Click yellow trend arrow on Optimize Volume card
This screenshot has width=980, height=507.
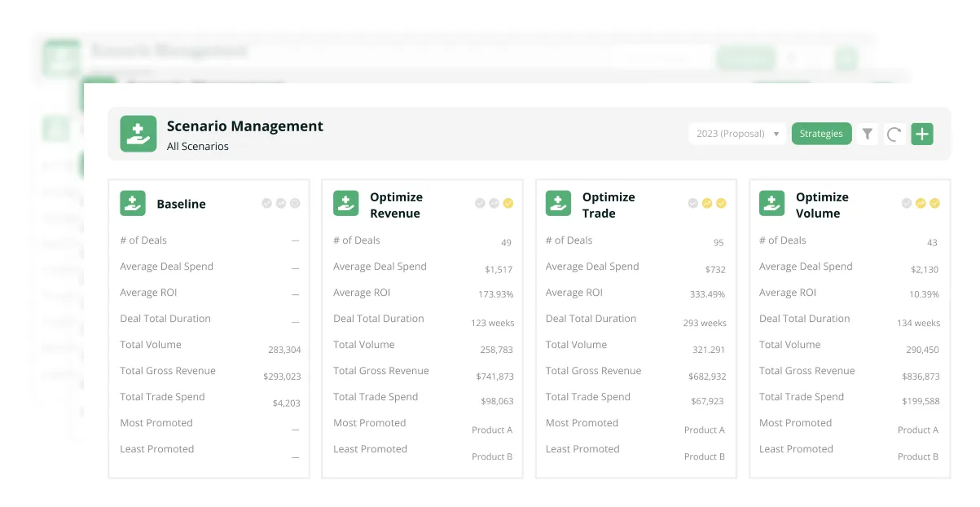(x=921, y=203)
